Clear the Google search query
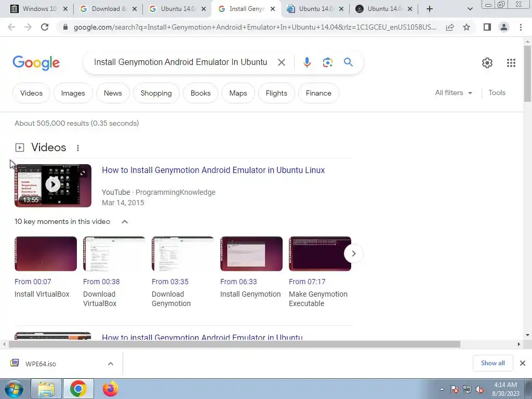Screen dimensions: 532x399 (x=281, y=62)
